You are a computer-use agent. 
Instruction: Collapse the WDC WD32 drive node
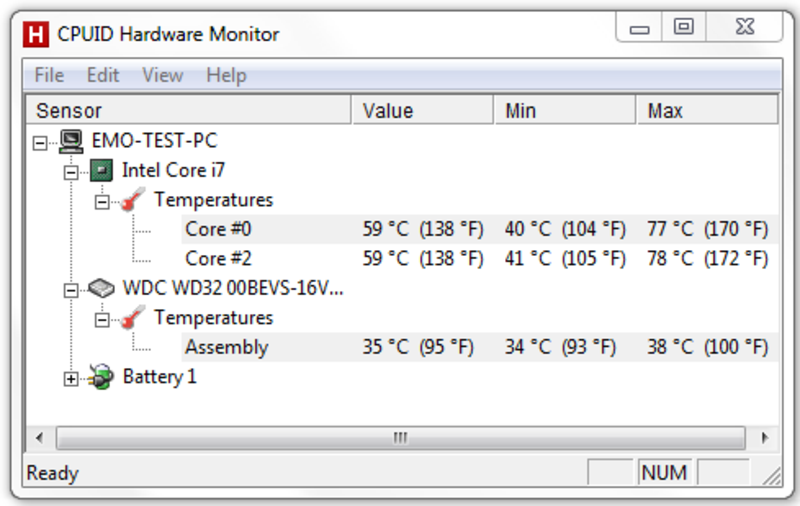pos(71,291)
